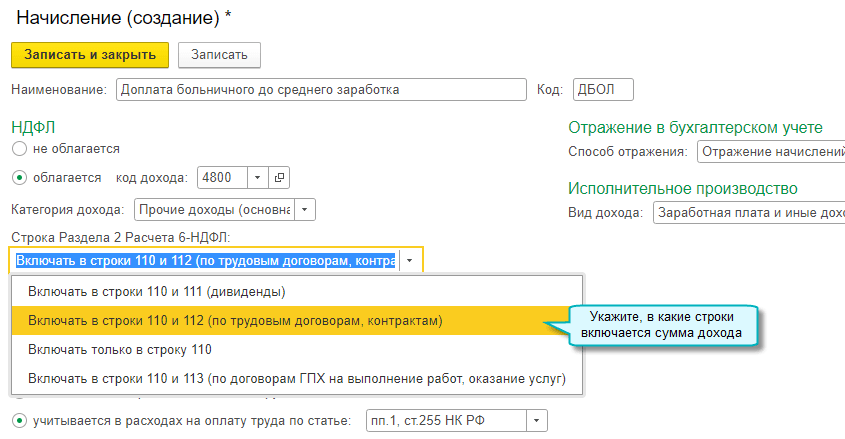Click the open-form icon beside income code

point(279,177)
